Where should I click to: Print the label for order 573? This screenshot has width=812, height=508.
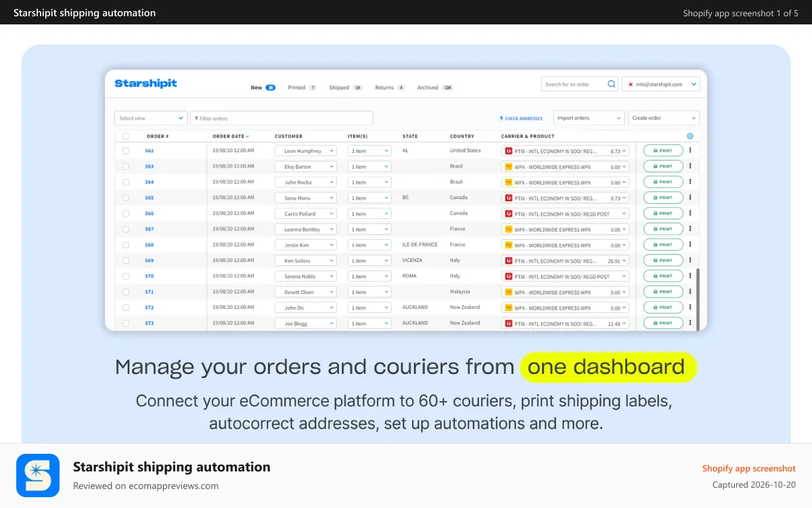click(x=663, y=323)
